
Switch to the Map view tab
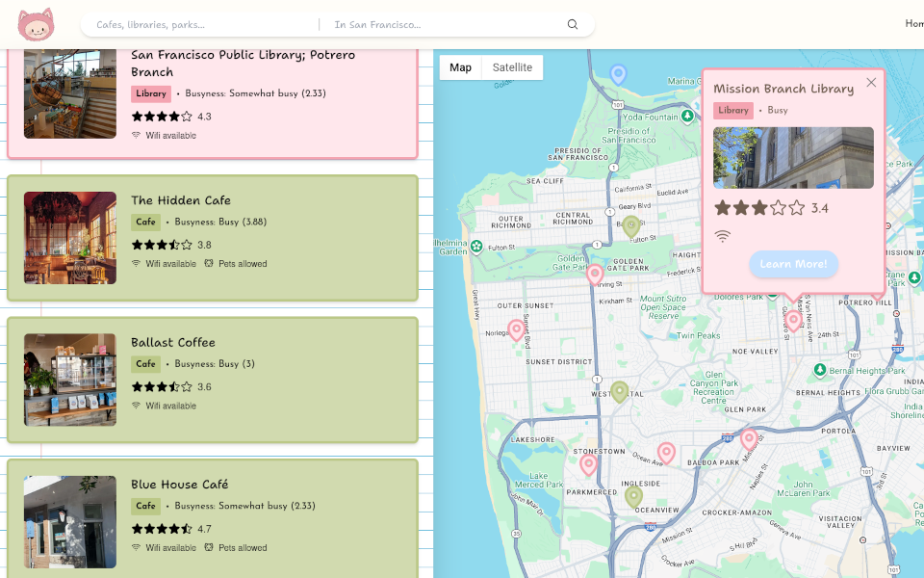pyautogui.click(x=460, y=67)
